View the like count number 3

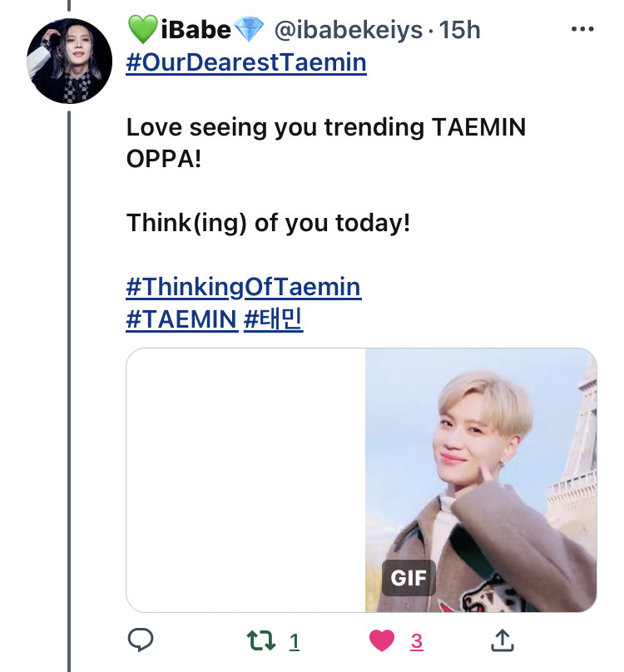point(417,641)
